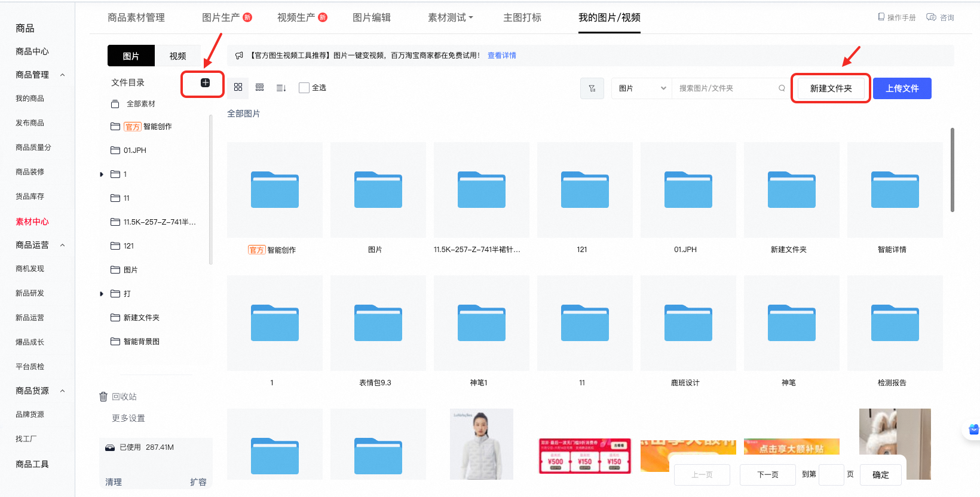Screen dimensions: 980x497
Task: Select 01.JPH in the file tree
Action: click(x=135, y=151)
